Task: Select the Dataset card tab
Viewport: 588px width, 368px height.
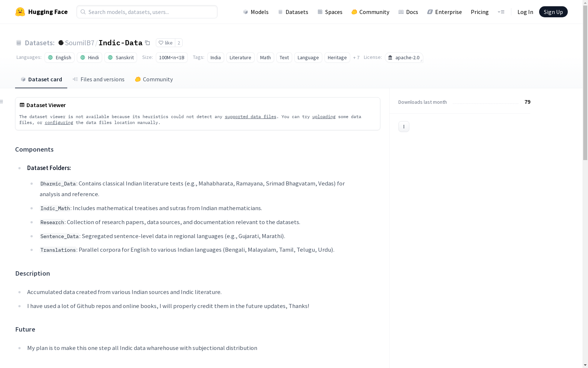Action: coord(41,79)
